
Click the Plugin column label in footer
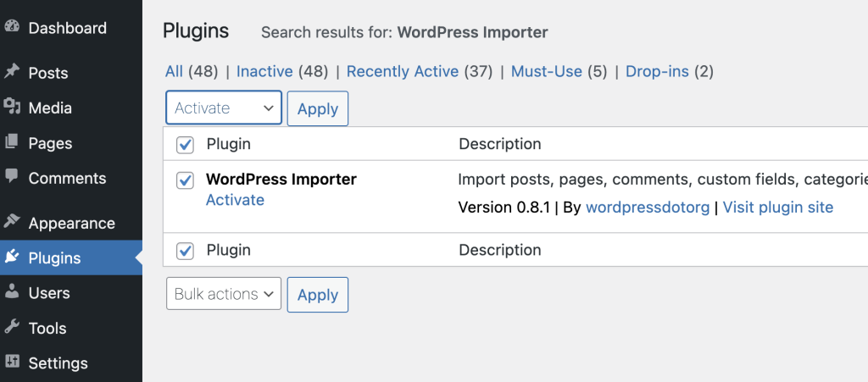(x=229, y=250)
